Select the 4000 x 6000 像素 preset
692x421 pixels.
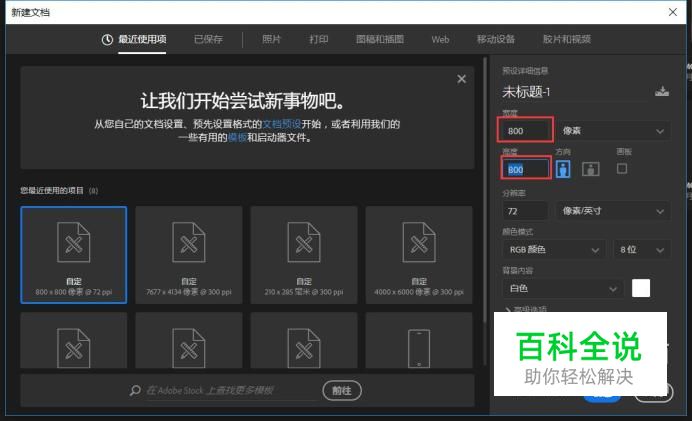[419, 255]
